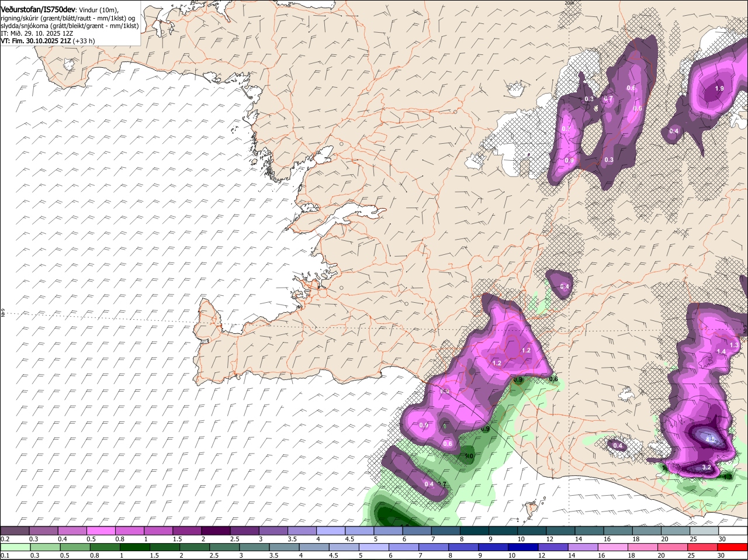Screen dimensions: 748x560
Task: Click the top legend label 0.2
Action: (5, 538)
